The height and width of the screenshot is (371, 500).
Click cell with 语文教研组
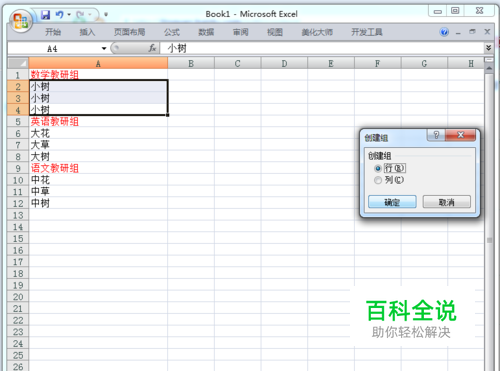tap(98, 168)
